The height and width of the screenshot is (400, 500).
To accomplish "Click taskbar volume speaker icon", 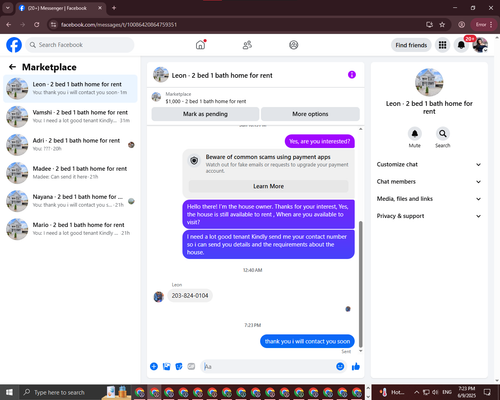I will tap(435, 392).
